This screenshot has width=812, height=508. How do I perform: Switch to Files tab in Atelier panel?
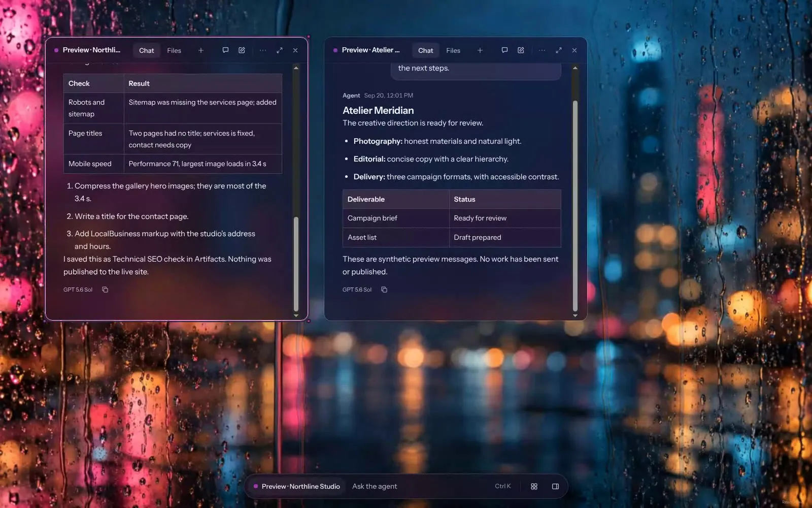pyautogui.click(x=453, y=50)
